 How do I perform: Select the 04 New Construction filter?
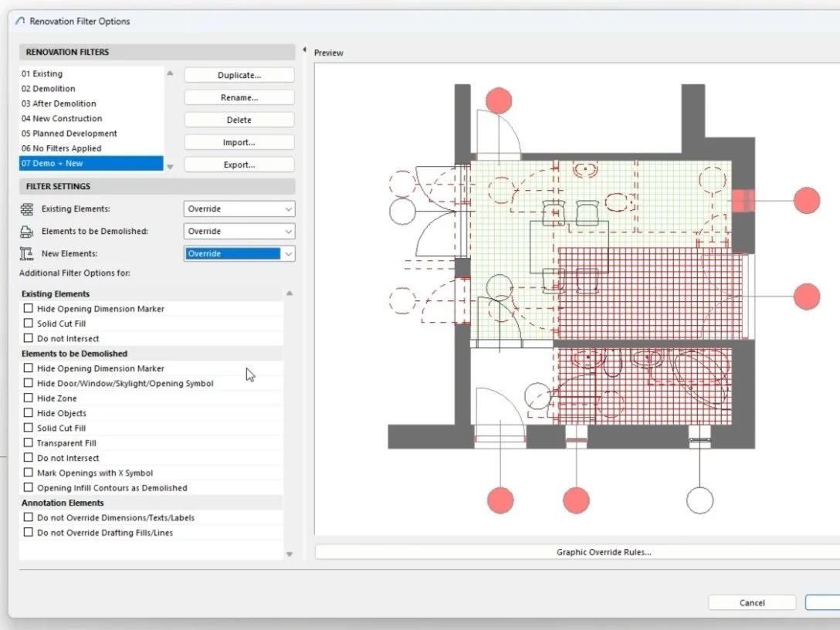click(91, 118)
